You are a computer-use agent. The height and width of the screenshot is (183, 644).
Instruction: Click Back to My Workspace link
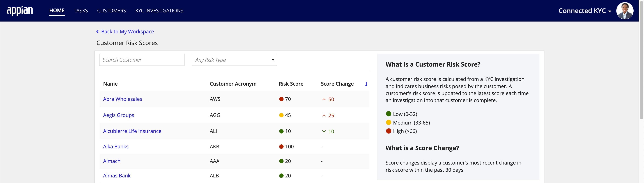tap(128, 32)
